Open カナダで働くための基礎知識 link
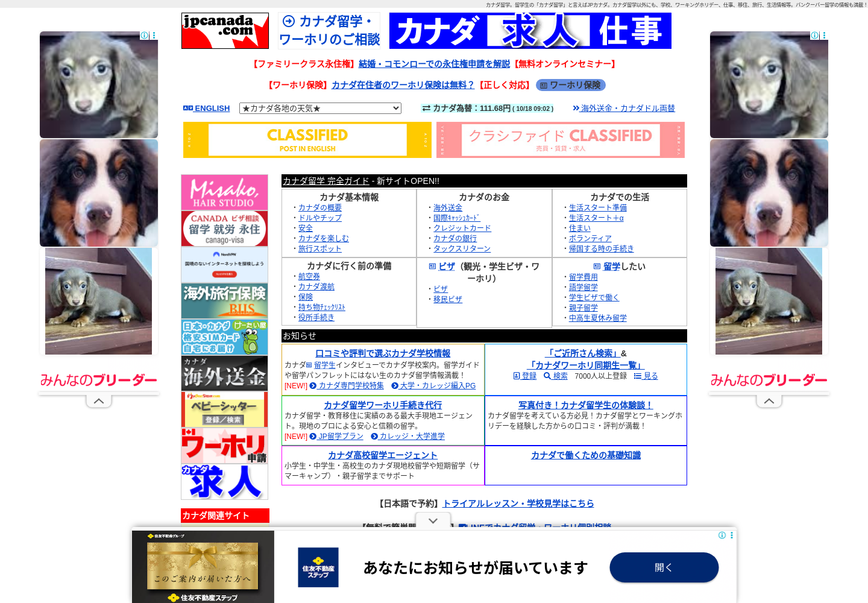This screenshot has height=603, width=868. pos(586,455)
